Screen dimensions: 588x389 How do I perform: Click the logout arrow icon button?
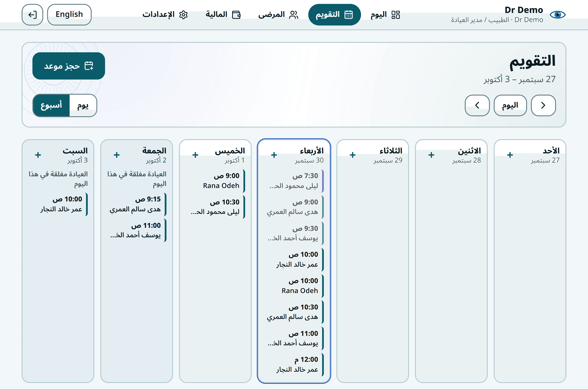(32, 15)
